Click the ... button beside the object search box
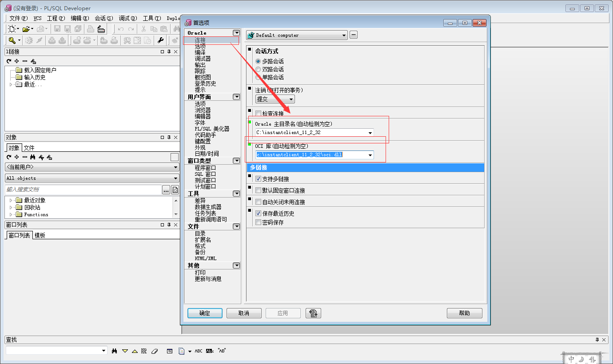The width and height of the screenshot is (613, 364). pyautogui.click(x=166, y=190)
